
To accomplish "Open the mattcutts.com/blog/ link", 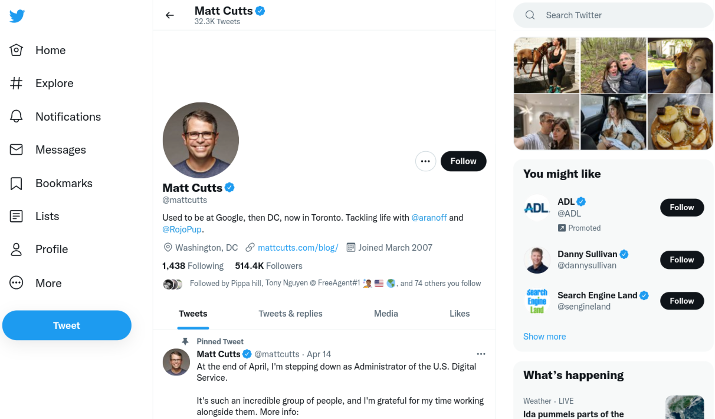I will coord(298,248).
